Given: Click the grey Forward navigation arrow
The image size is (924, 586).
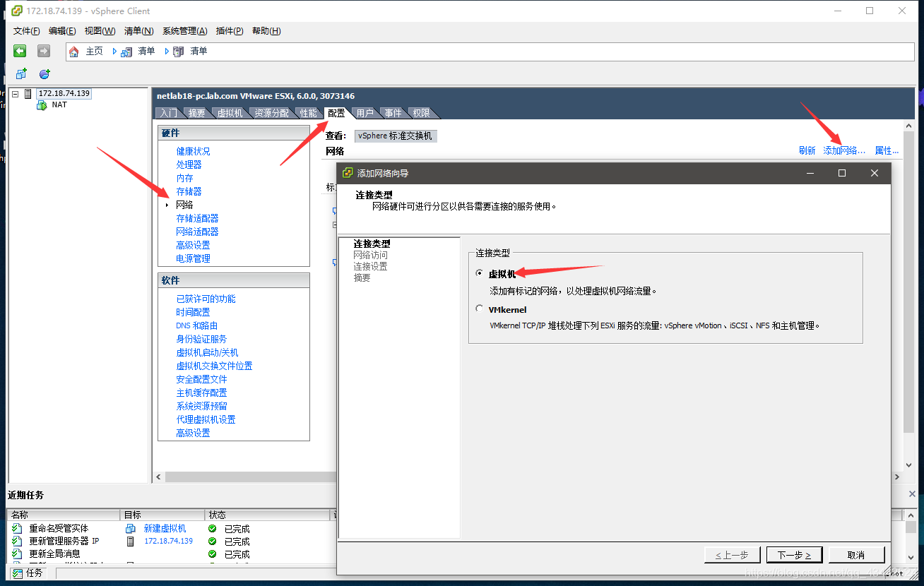Looking at the screenshot, I should click(44, 51).
